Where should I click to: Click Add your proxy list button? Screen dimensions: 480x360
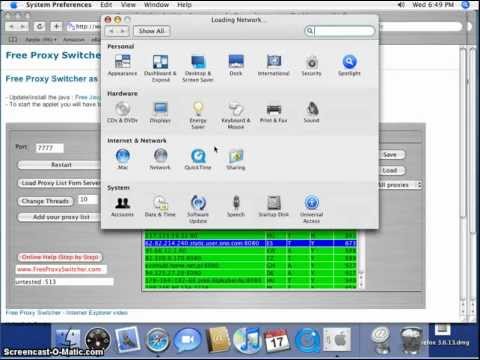coord(60,217)
